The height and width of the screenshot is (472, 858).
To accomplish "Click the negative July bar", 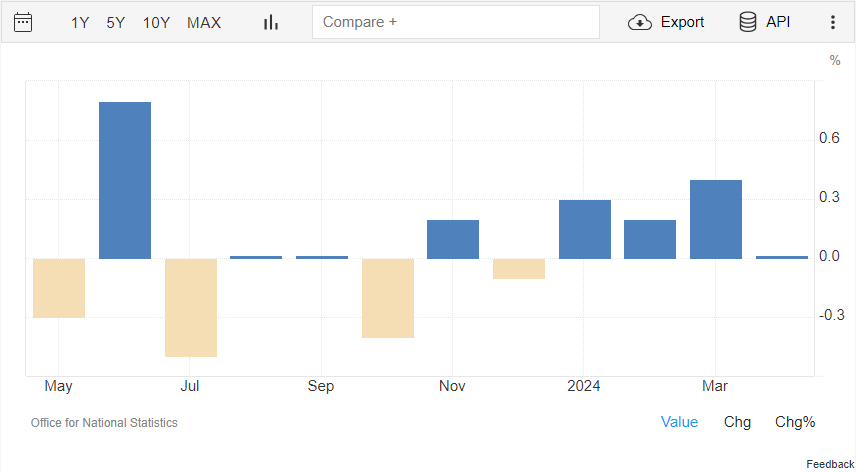I will (191, 307).
